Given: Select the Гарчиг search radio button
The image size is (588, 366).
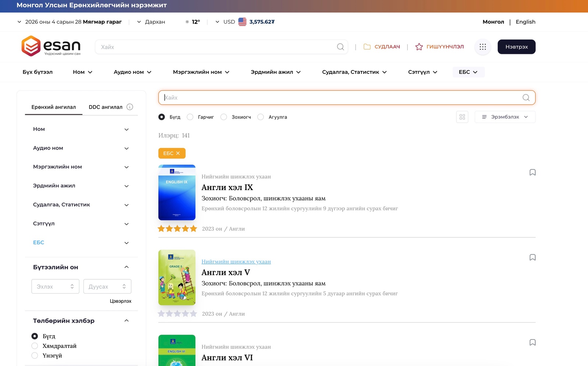Looking at the screenshot, I should pos(190,117).
